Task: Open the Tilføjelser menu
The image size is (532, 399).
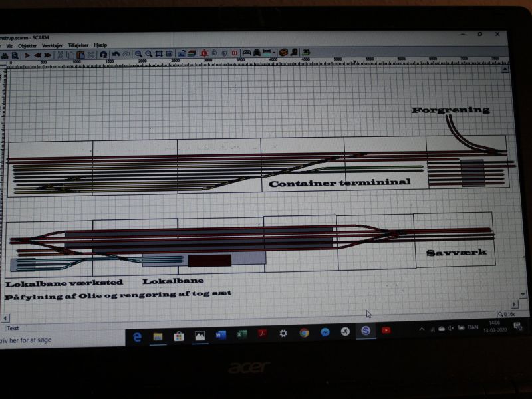Action: 78,45
